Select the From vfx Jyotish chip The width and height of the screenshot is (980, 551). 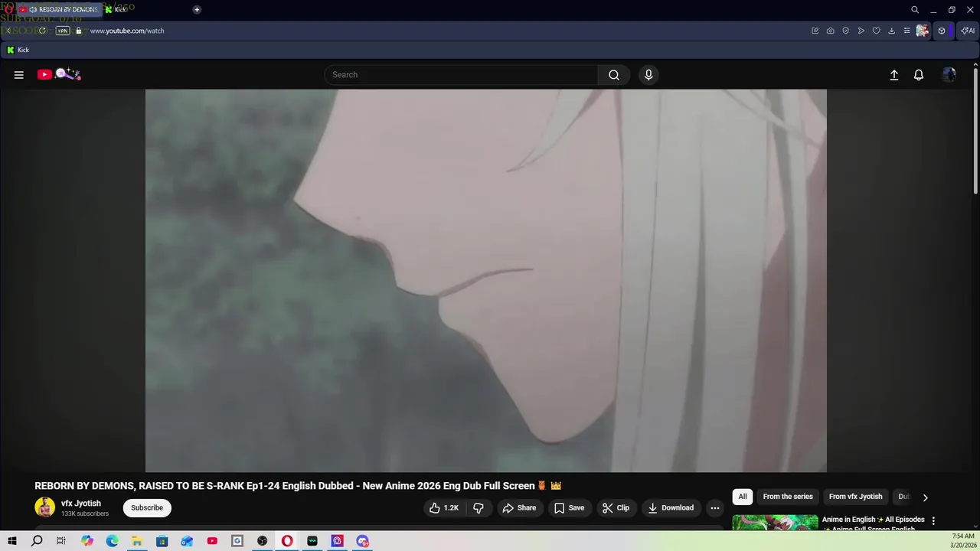pyautogui.click(x=855, y=497)
